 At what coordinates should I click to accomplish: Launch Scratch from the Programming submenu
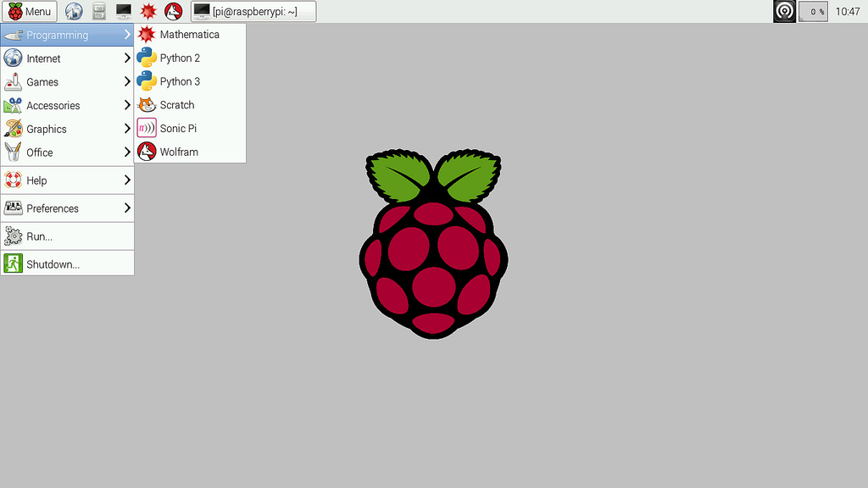pos(175,104)
